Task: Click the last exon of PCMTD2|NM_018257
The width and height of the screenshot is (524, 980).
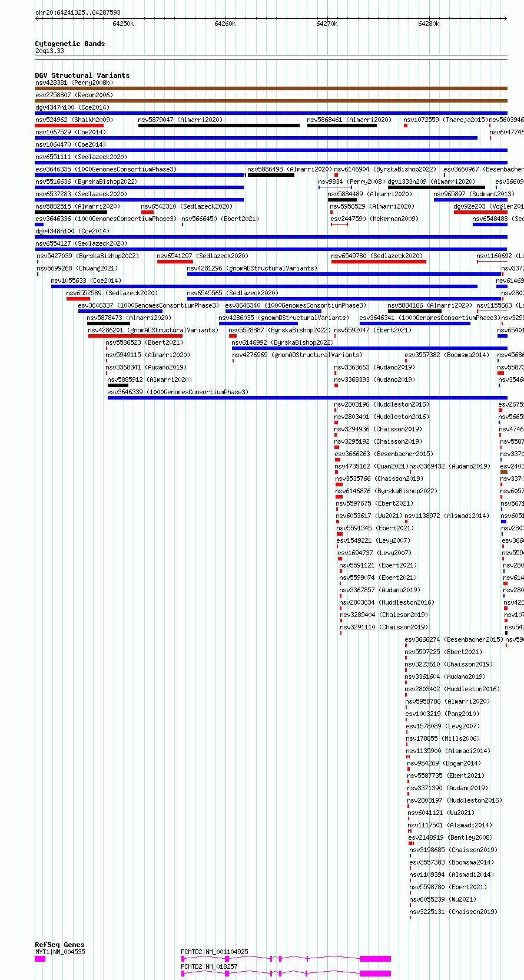Action: [x=375, y=974]
